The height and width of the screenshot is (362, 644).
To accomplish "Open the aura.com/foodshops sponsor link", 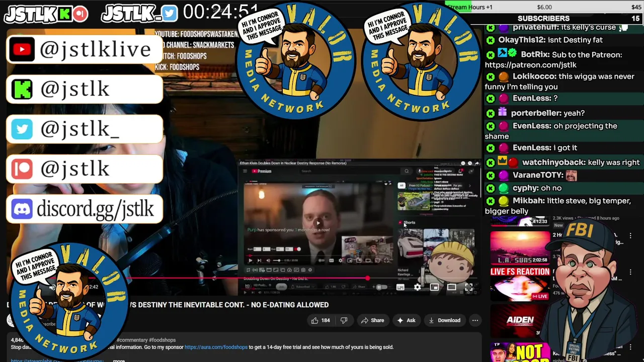I will coord(216,347).
